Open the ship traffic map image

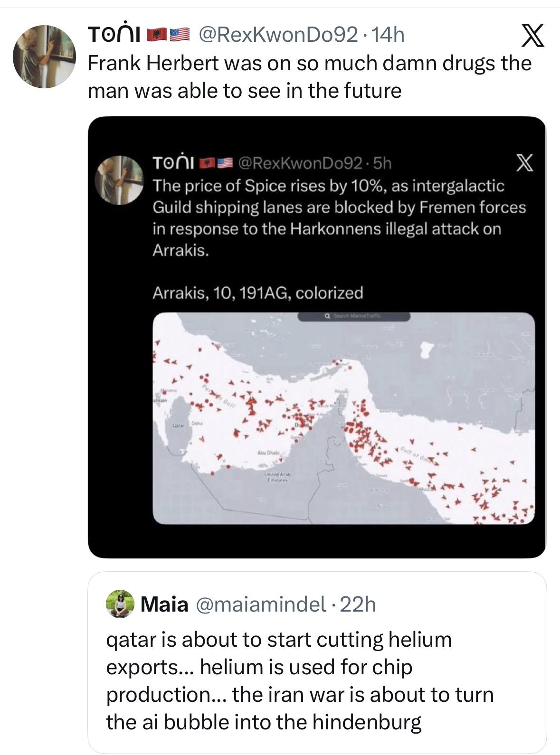(x=343, y=418)
